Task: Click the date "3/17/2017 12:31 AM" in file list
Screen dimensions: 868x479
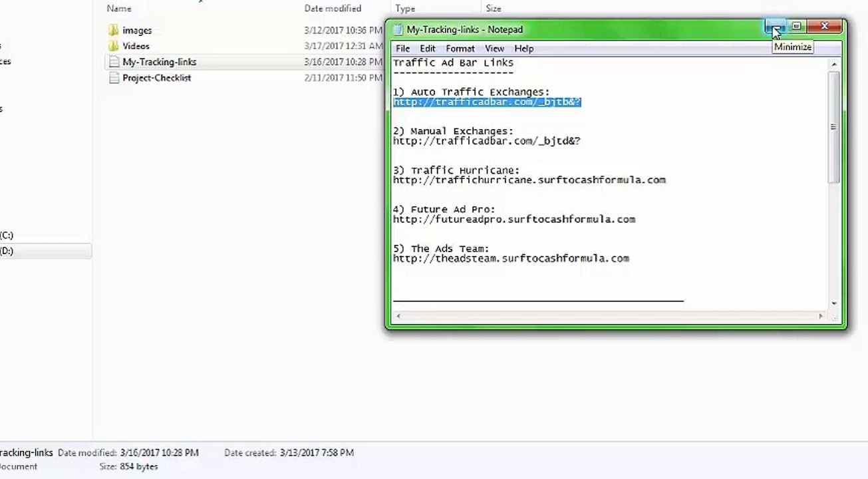Action: [x=344, y=47]
